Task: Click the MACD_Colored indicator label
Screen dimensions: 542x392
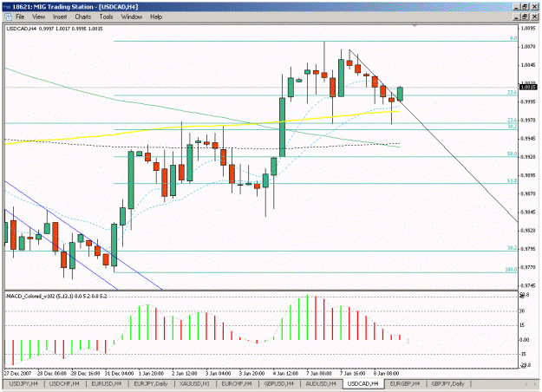Action: 56,297
